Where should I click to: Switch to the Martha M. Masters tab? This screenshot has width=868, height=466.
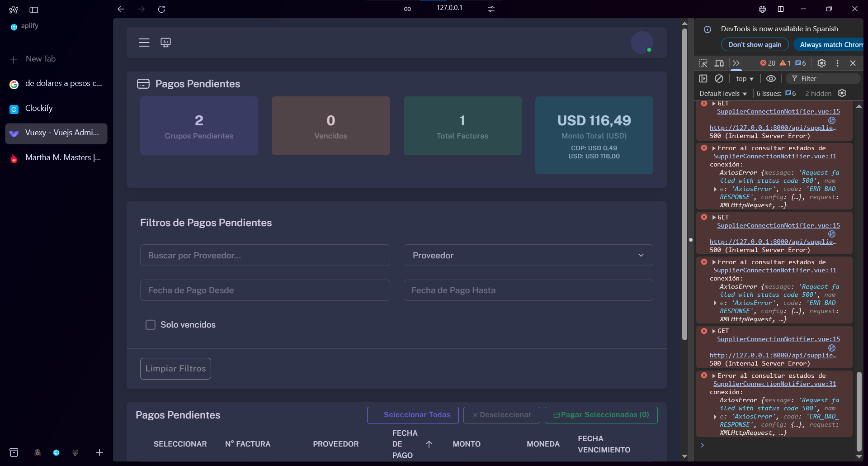pos(56,158)
